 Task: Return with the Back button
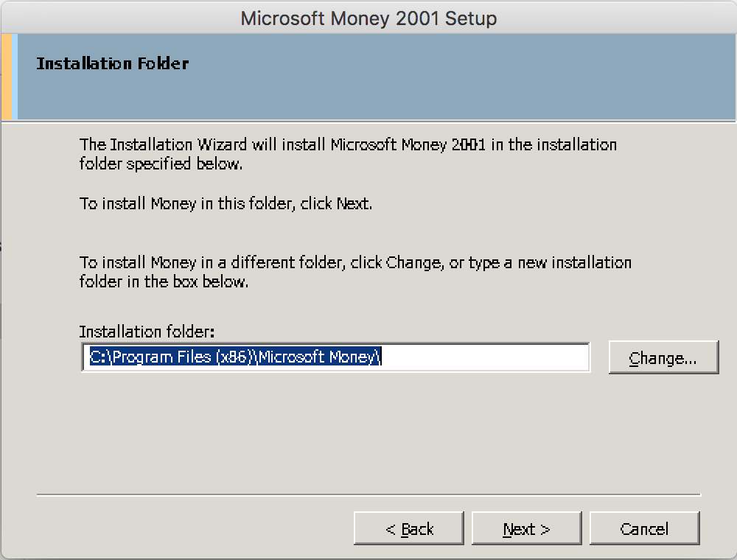tap(408, 528)
